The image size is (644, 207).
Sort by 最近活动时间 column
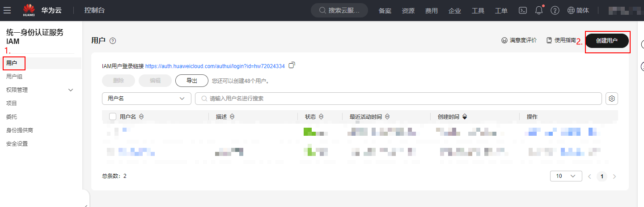pyautogui.click(x=387, y=116)
